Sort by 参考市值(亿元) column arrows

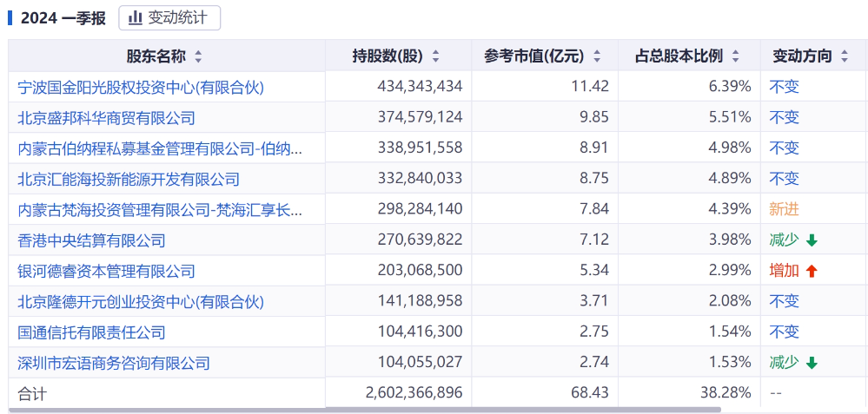[597, 57]
